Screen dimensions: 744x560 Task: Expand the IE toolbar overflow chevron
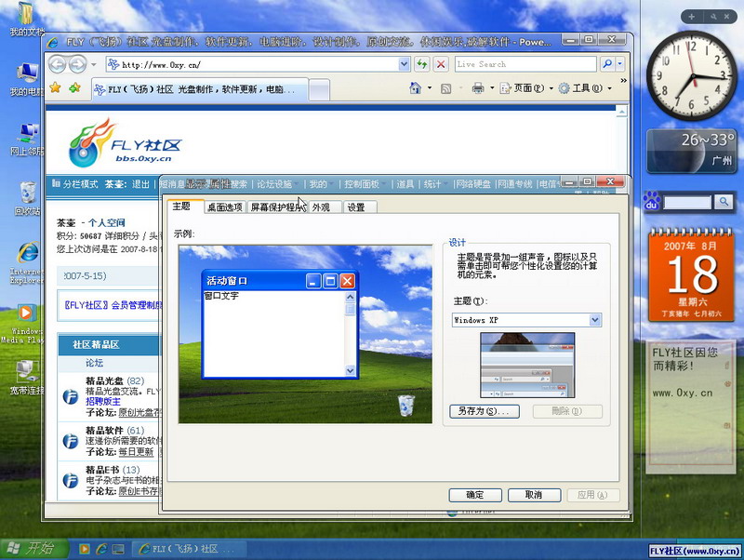(x=623, y=81)
